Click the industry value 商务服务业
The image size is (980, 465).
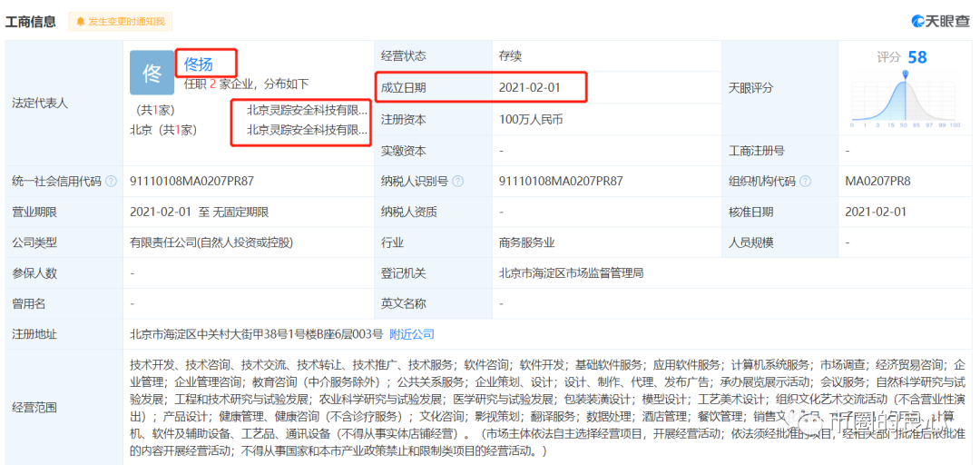pos(527,242)
